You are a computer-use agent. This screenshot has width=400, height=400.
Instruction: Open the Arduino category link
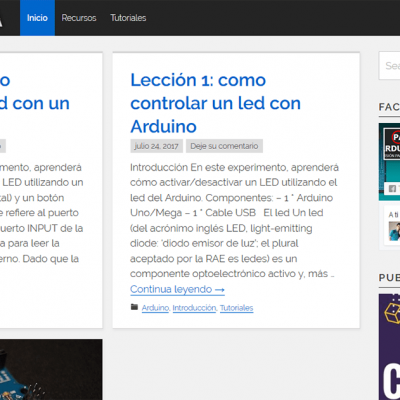155,308
